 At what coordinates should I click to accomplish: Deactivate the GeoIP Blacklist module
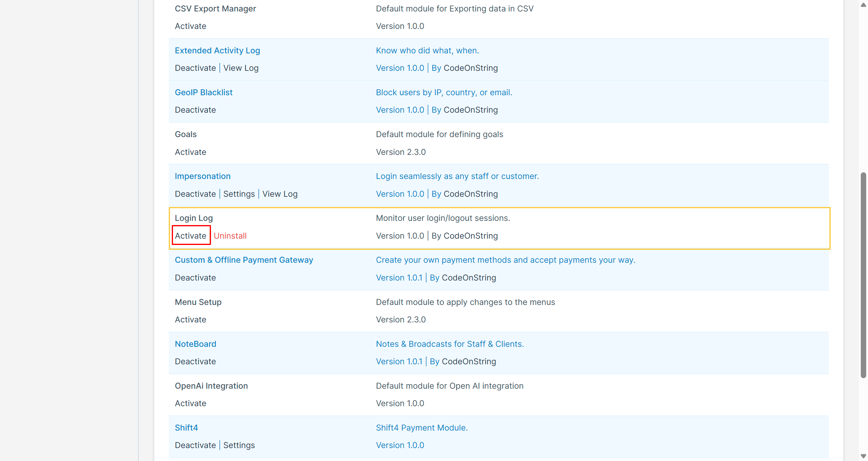pos(195,110)
